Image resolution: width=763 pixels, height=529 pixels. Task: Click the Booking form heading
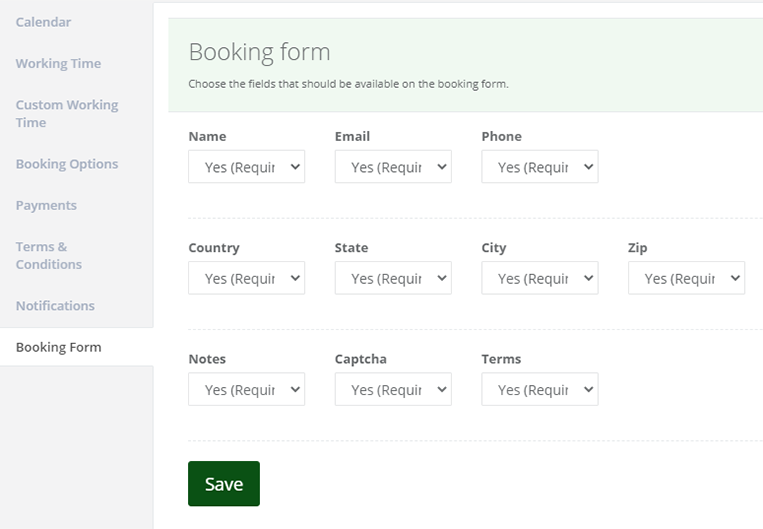(259, 52)
